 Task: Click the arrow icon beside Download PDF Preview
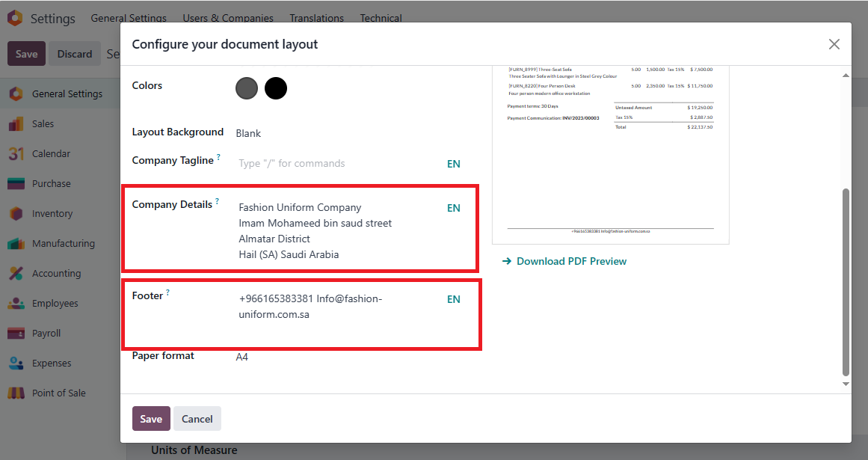(x=506, y=261)
